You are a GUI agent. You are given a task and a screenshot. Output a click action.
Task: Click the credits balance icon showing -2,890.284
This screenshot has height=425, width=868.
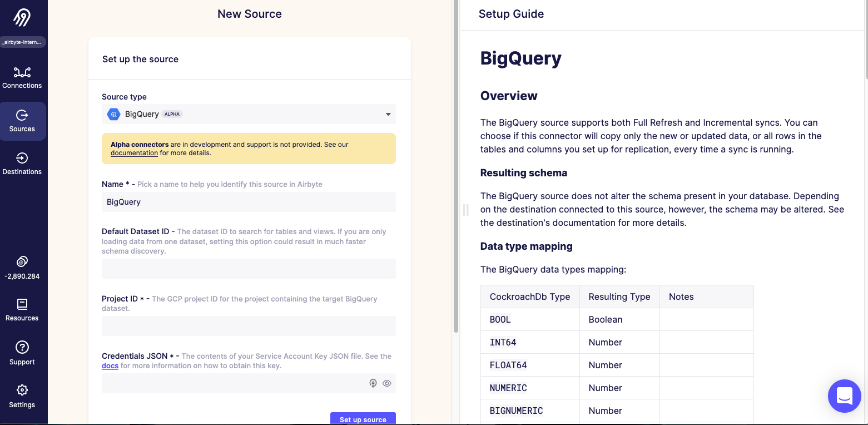point(22,261)
